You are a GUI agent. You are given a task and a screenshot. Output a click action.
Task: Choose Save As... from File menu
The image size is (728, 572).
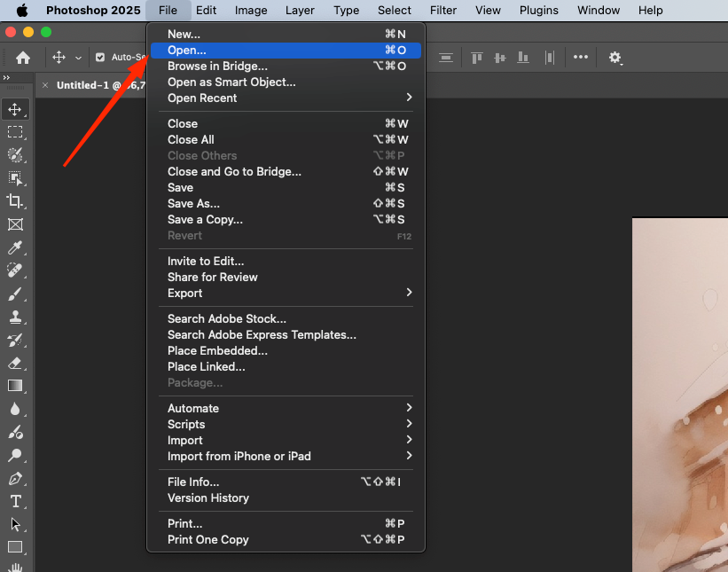pos(286,203)
